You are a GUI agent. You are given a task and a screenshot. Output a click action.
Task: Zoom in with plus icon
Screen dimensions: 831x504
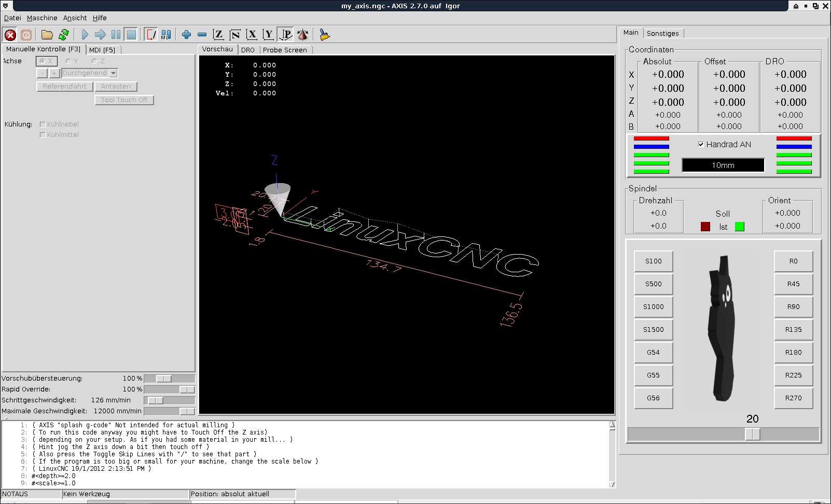pos(187,35)
